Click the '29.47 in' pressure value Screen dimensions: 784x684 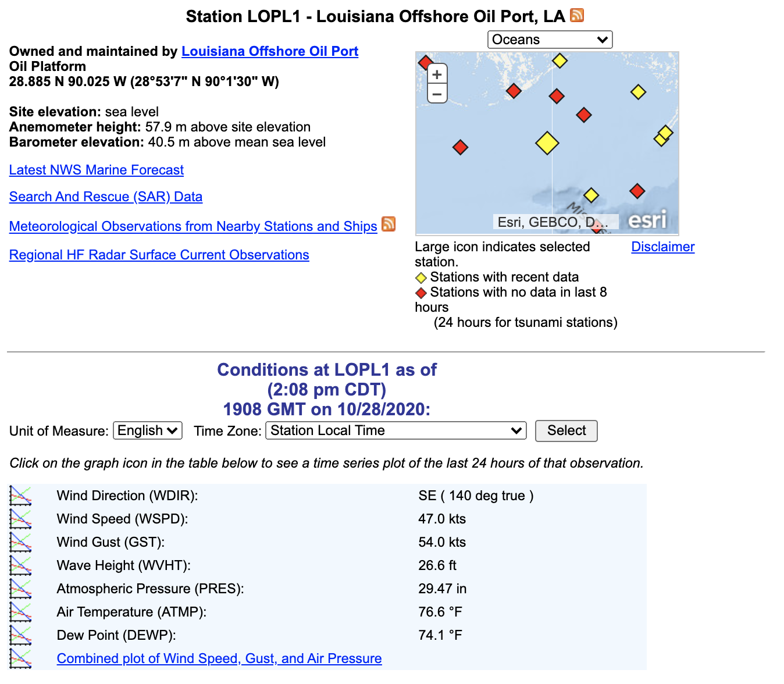click(443, 589)
